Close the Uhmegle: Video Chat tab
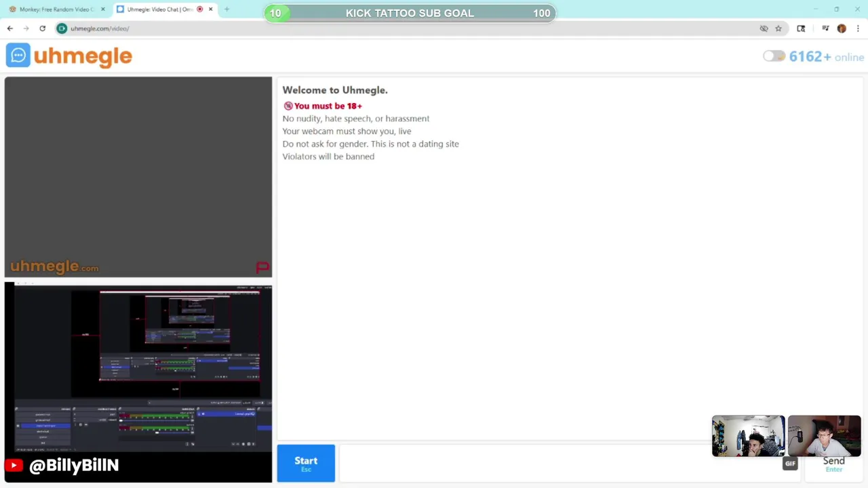The height and width of the screenshot is (488, 868). point(210,9)
